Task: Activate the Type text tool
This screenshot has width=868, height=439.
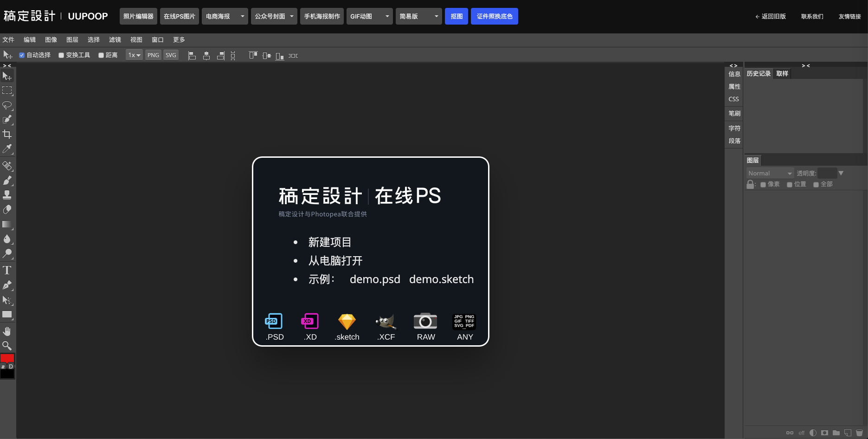Action: click(7, 271)
